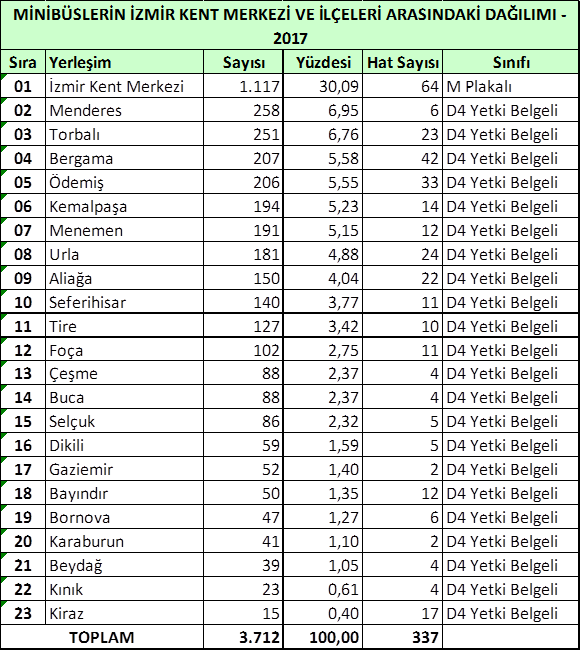The height and width of the screenshot is (651, 581).
Task: Click the 'Dikili' cell
Action: [124, 445]
